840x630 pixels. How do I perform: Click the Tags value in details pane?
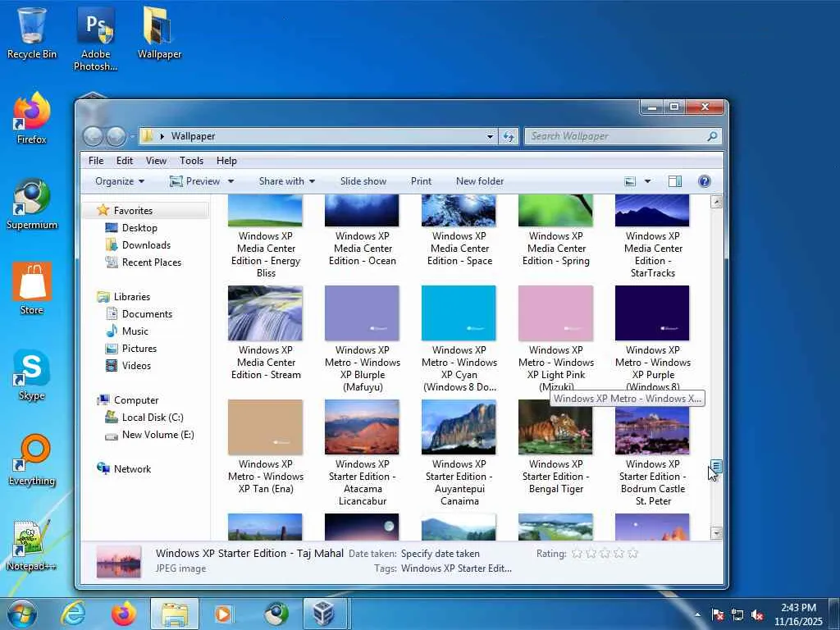456,568
